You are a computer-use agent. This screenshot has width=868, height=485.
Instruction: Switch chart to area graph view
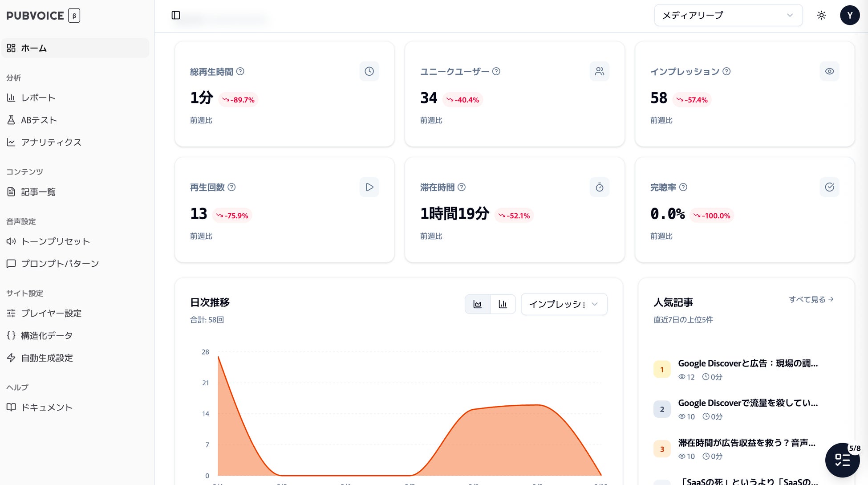click(478, 304)
